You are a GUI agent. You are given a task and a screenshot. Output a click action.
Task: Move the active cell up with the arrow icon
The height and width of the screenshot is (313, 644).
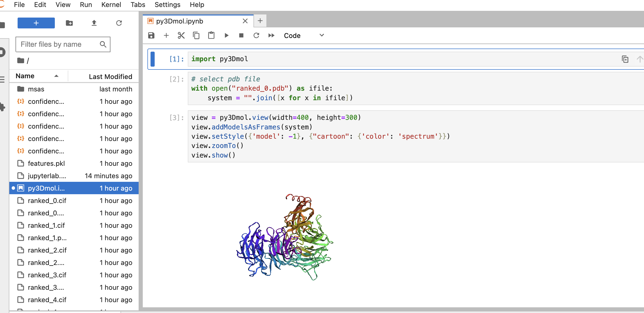pyautogui.click(x=640, y=59)
